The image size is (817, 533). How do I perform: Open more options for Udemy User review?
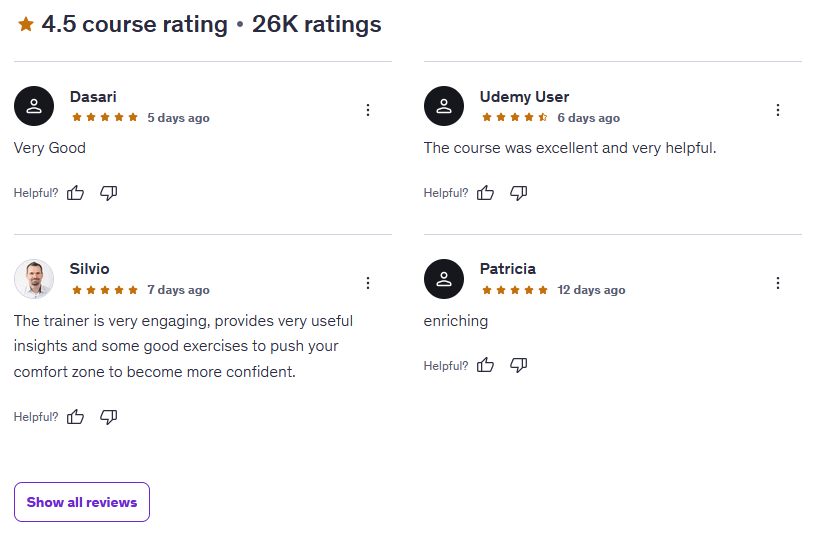[x=778, y=110]
